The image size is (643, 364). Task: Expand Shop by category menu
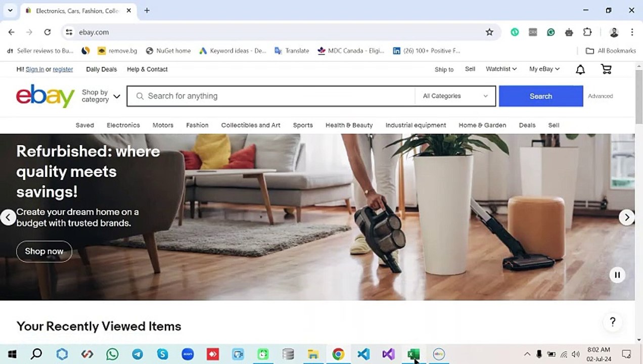coord(101,96)
